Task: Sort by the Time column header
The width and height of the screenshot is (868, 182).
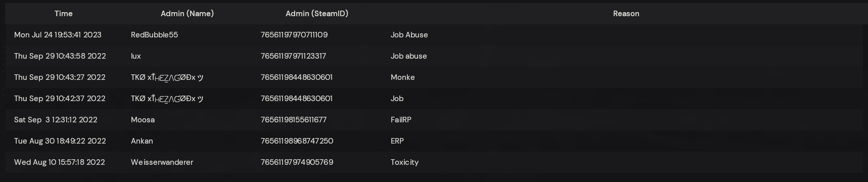Action: (63, 14)
